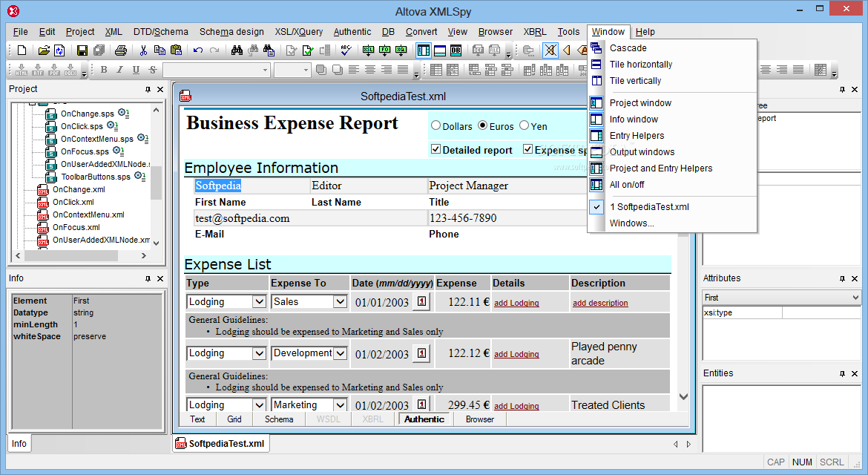Viewport: 868px width, 475px height.
Task: Open the Lodging type dropdown in the Sales row
Action: click(x=259, y=302)
